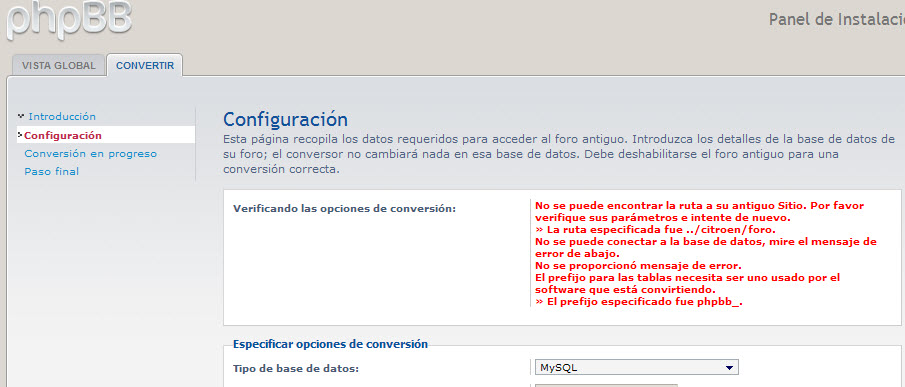Open the Paso final step
Image resolution: width=905 pixels, height=387 pixels.
pyautogui.click(x=51, y=172)
